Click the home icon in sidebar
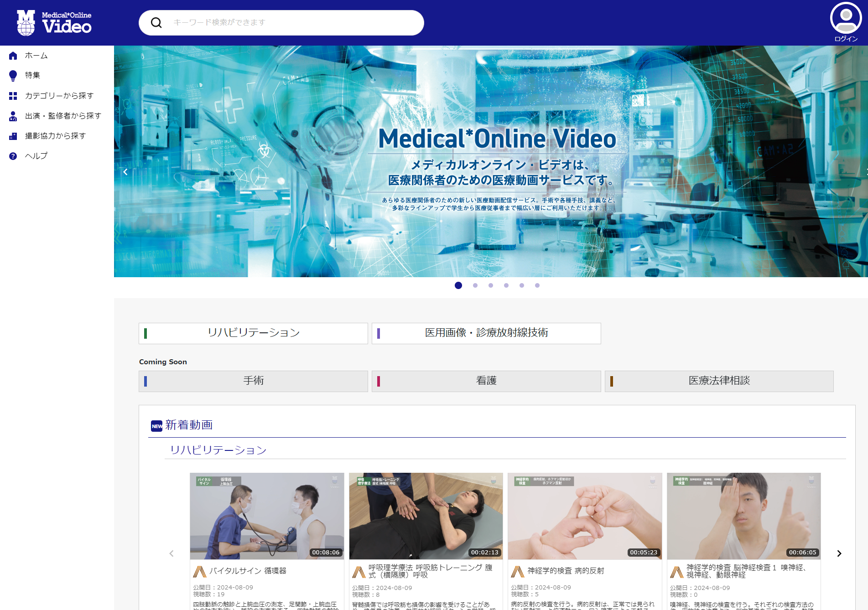868x610 pixels. click(x=13, y=56)
